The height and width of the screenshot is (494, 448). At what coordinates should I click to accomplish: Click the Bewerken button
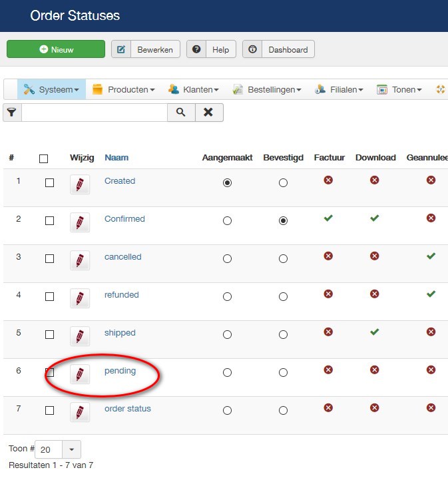point(146,49)
